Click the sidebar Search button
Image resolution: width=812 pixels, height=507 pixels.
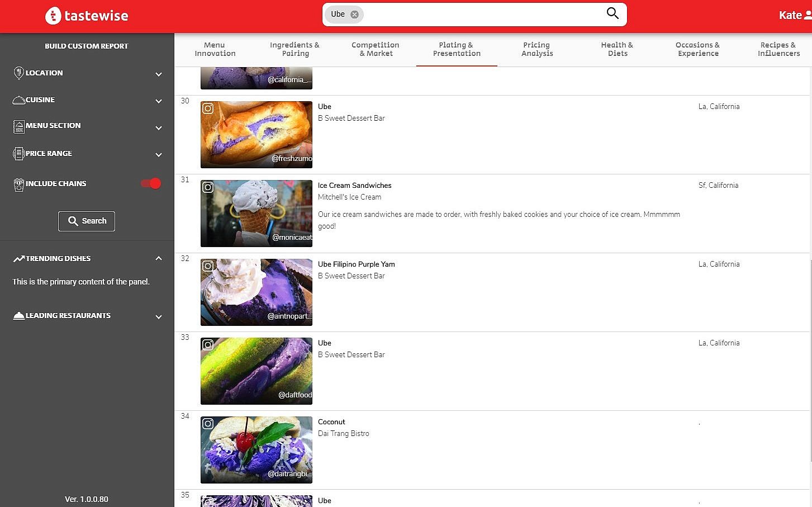tap(87, 221)
